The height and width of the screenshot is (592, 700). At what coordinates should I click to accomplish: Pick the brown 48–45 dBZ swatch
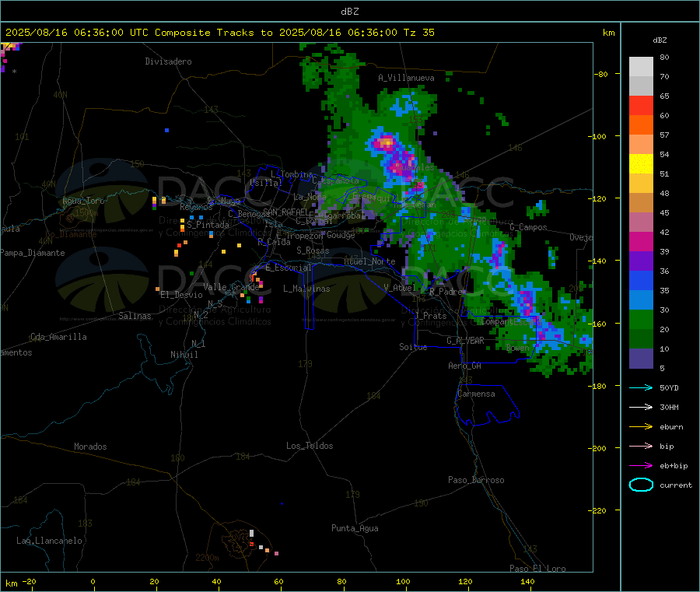[641, 203]
